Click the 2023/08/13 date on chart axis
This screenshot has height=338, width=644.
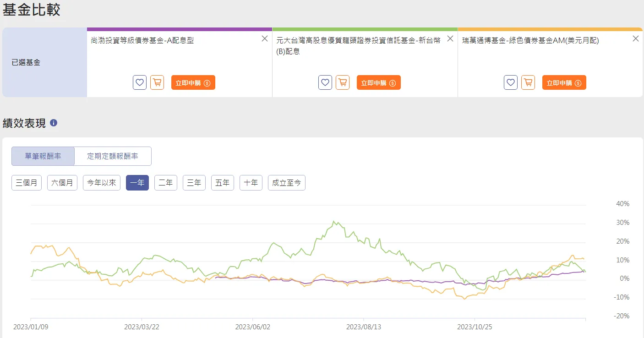coord(363,327)
